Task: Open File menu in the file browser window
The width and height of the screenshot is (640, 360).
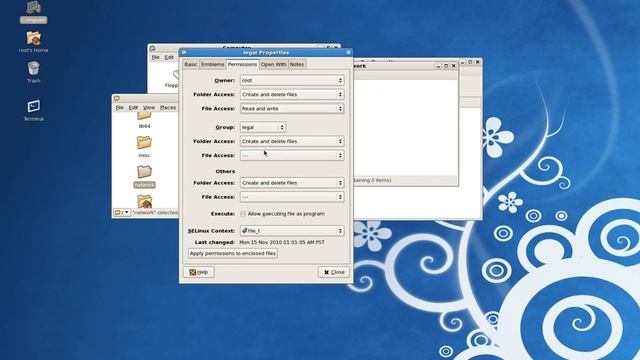Action: [x=120, y=108]
